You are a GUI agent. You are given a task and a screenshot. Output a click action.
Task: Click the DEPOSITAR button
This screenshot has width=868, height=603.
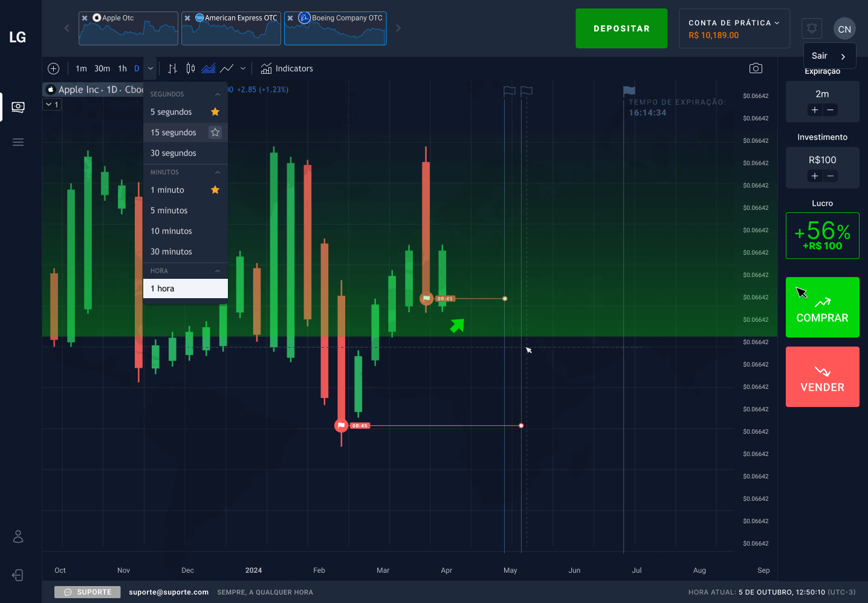(x=621, y=28)
